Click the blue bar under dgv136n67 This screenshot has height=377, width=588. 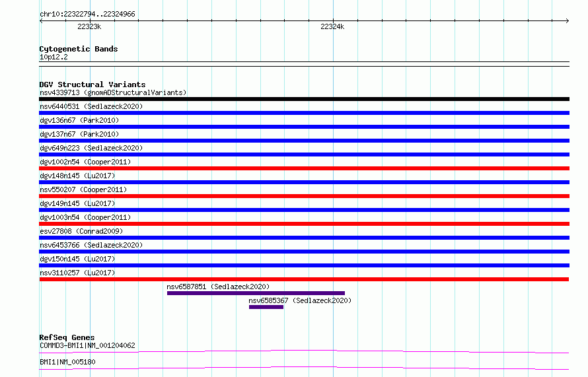304,127
